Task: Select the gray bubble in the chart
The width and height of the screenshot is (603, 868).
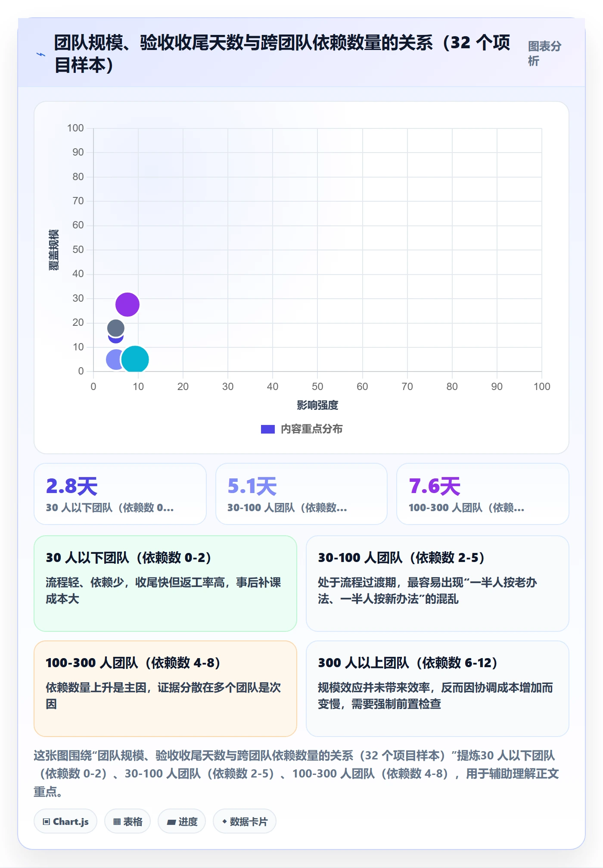Action: [116, 328]
